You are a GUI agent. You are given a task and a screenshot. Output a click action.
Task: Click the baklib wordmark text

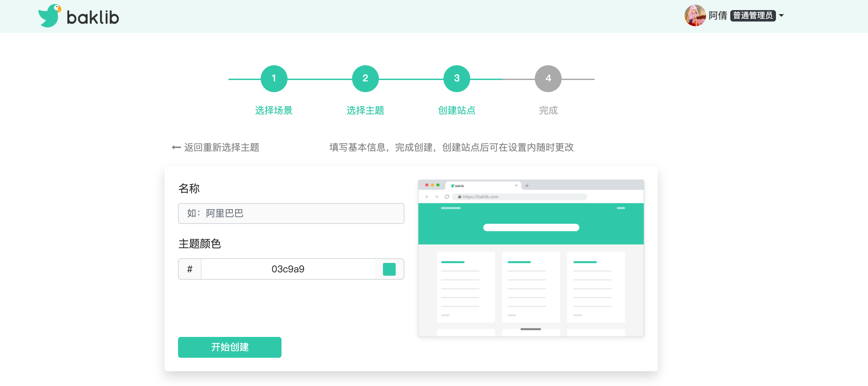tap(93, 17)
